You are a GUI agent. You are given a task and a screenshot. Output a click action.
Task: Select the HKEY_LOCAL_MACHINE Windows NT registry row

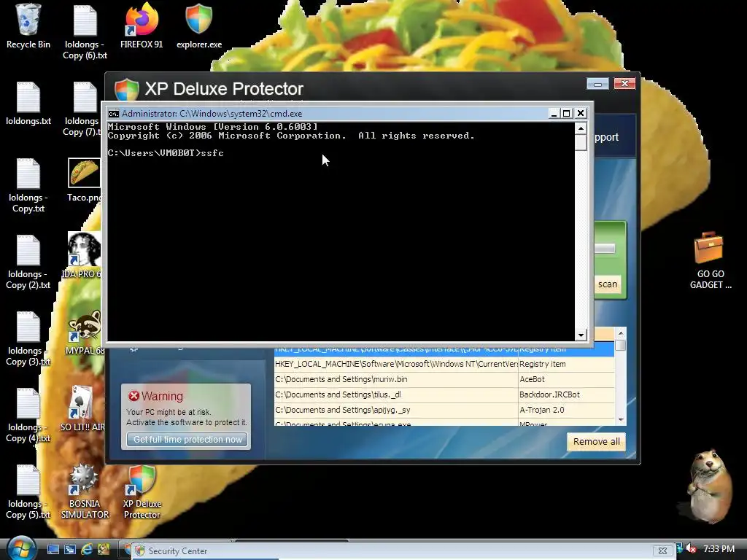pos(444,364)
